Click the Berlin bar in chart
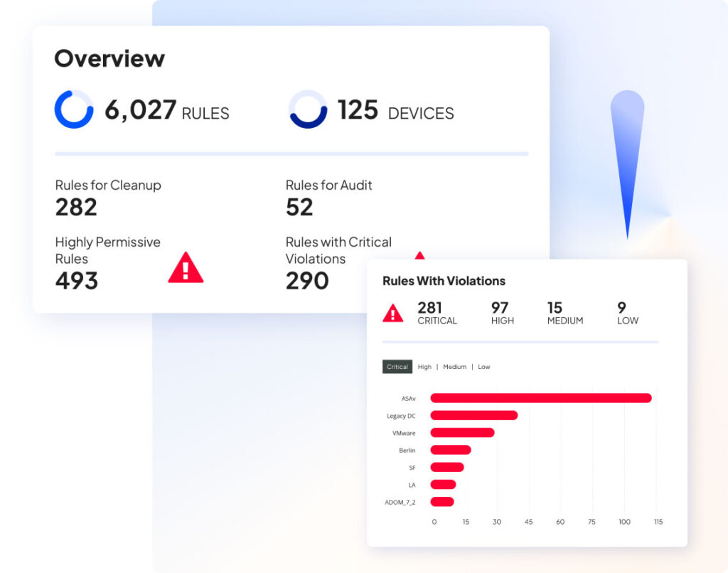Screen dimensions: 728x573 [x=451, y=450]
